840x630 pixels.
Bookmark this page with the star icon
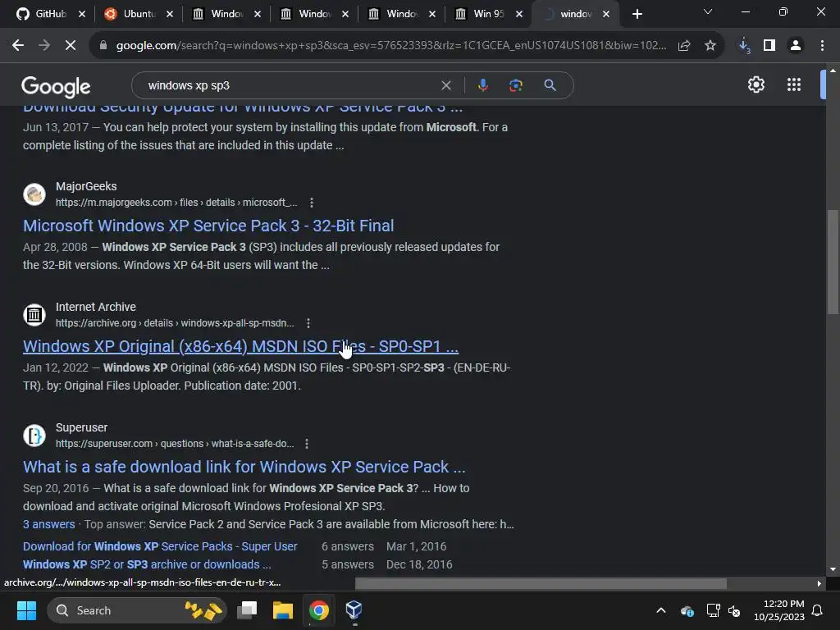(x=710, y=46)
